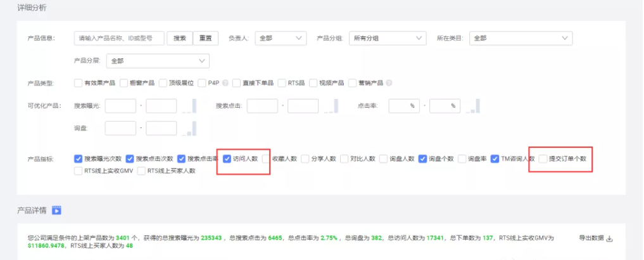Image resolution: width=644 pixels, height=260 pixels.
Task: Click the bar chart icon beside 搜索点击
Action: click(x=331, y=106)
